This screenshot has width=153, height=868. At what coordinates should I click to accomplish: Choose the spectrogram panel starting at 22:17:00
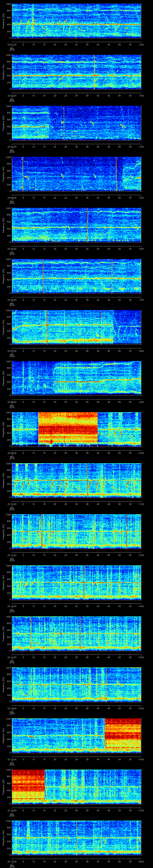click(x=76, y=838)
